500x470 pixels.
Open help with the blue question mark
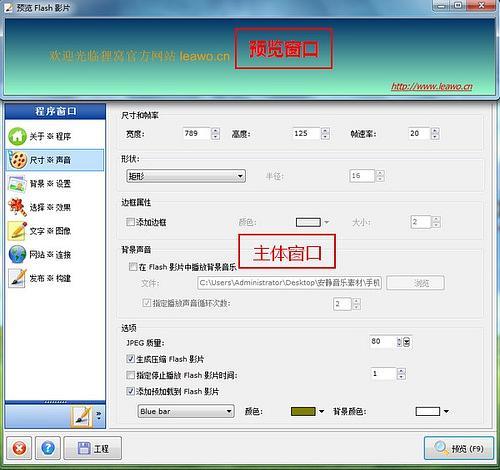point(48,448)
